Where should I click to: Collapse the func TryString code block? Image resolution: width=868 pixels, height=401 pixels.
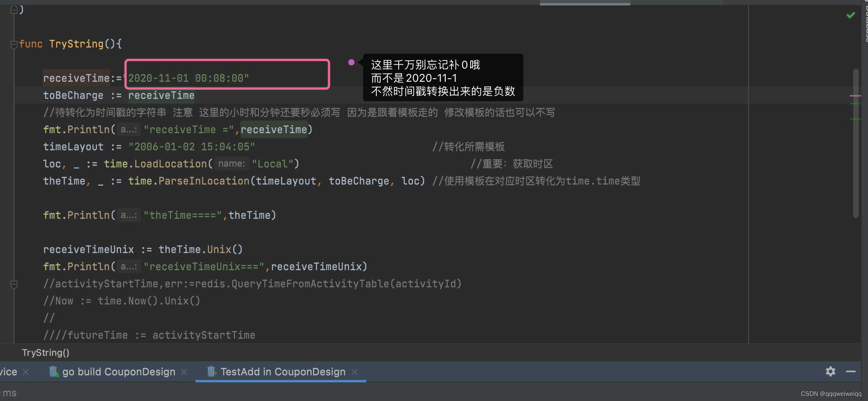tap(14, 44)
